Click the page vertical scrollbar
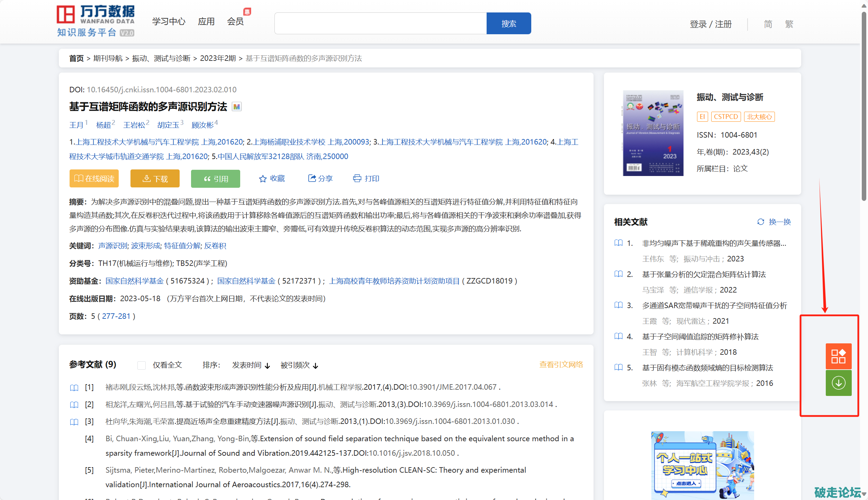The image size is (868, 500). coord(864,104)
